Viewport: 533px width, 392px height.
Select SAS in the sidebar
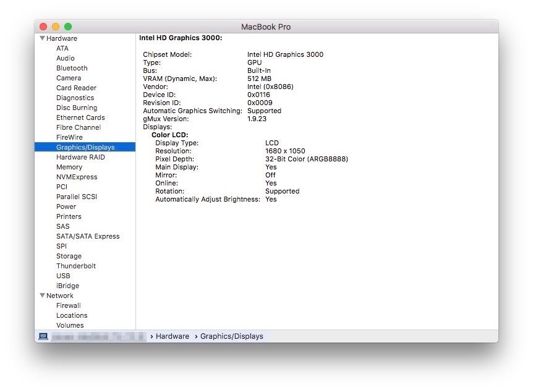(x=62, y=226)
